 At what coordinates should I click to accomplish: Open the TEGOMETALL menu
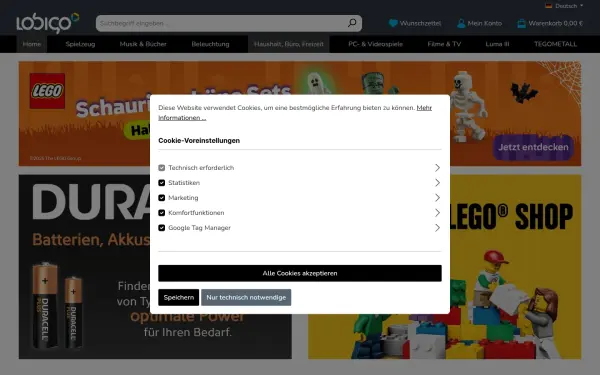[x=555, y=44]
